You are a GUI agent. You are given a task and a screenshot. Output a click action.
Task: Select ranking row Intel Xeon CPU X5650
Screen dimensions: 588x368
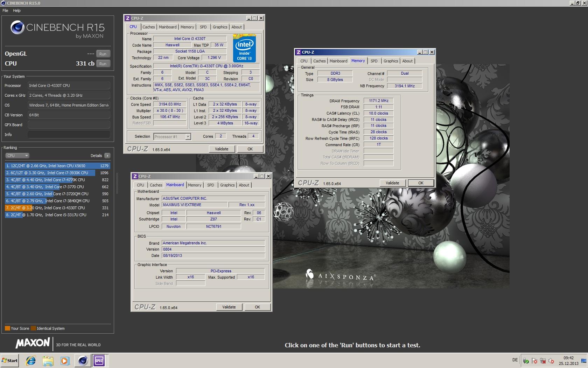pyautogui.click(x=57, y=166)
